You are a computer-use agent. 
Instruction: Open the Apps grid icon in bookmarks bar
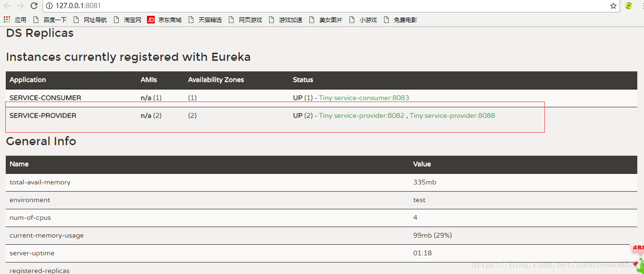(x=7, y=20)
